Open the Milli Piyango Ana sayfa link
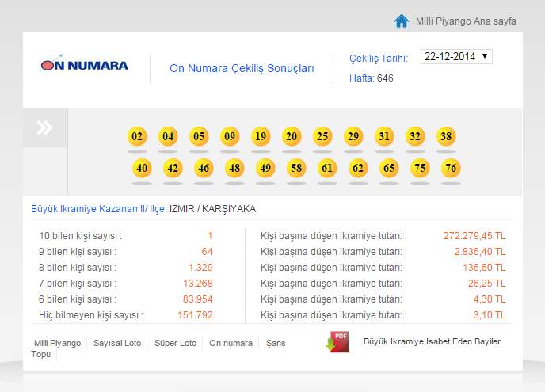Viewport: 545px width, 392px height. (466, 21)
